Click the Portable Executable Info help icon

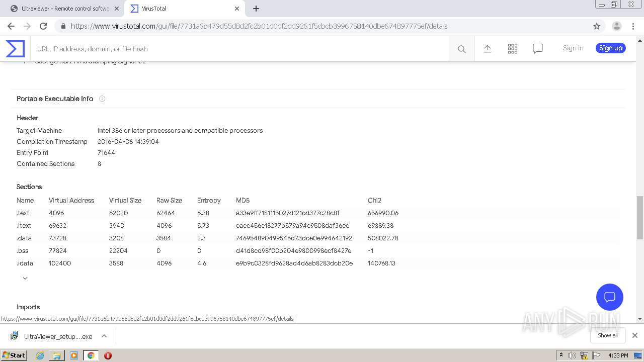point(102,99)
